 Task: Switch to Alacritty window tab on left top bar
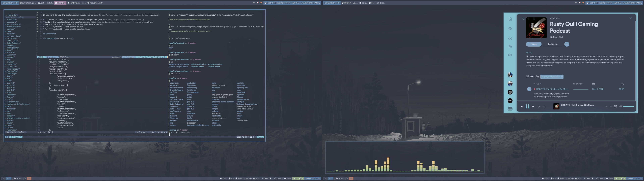click(x=60, y=3)
